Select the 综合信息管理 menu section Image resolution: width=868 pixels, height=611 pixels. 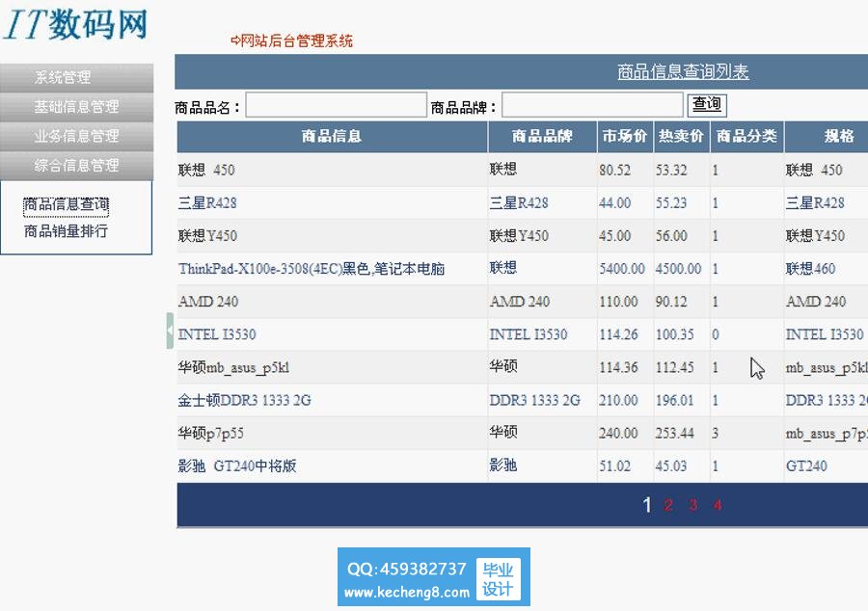76,166
